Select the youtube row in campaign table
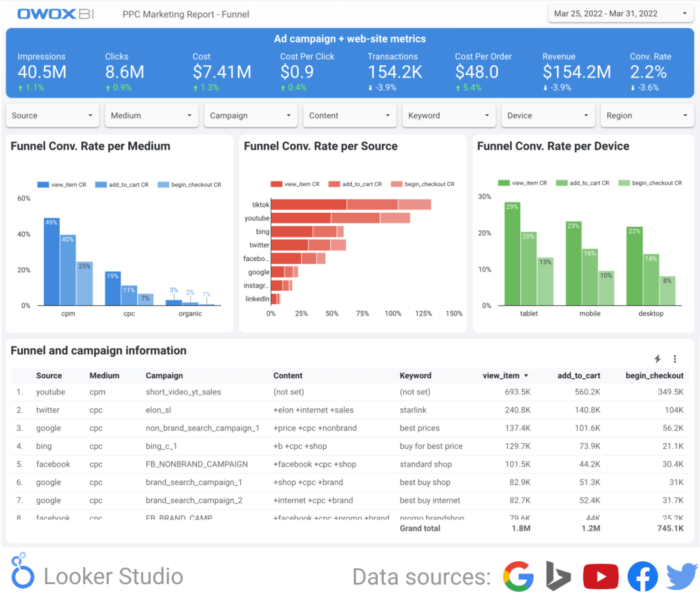 pos(51,392)
